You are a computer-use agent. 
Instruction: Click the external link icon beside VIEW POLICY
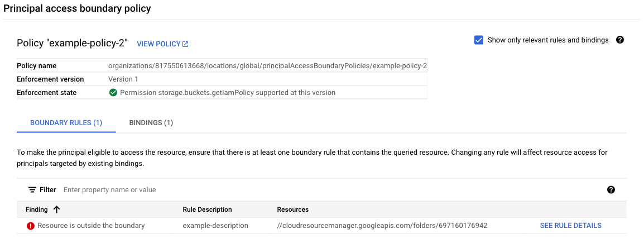coord(186,44)
